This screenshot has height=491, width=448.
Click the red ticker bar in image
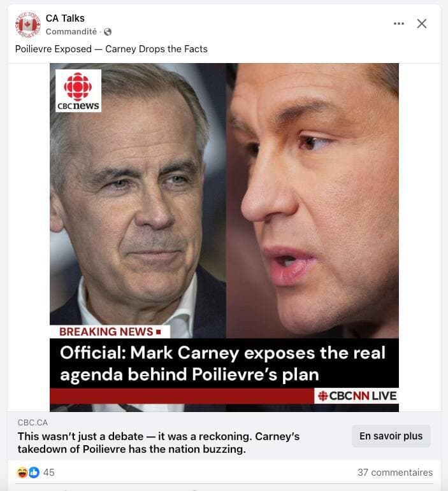[x=182, y=396]
